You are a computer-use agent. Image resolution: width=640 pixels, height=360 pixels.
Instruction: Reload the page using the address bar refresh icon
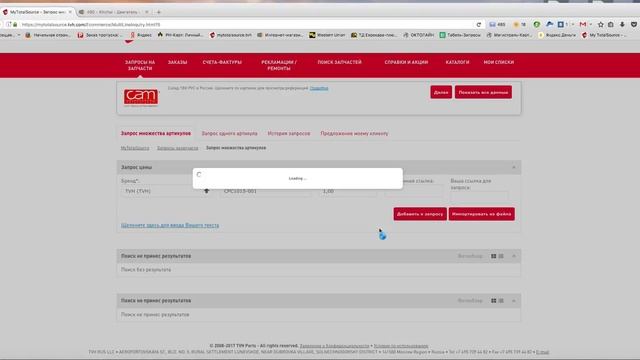(479, 24)
